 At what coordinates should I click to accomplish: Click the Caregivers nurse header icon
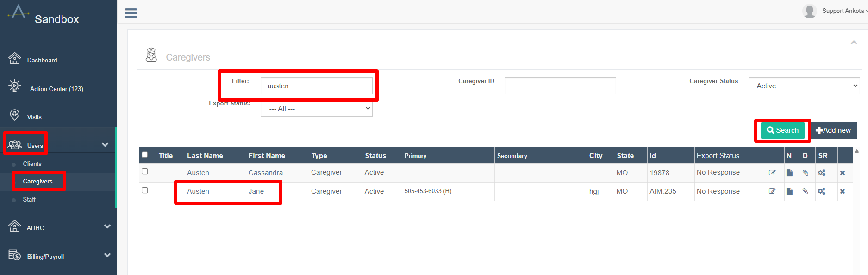click(151, 55)
